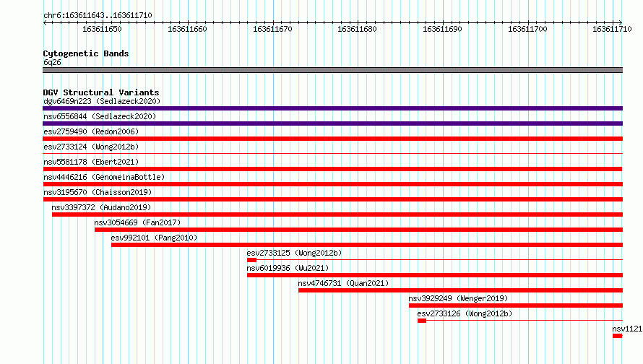Click the small red block of esv2733126
Screen dimensions: 643x364
[x=421, y=321]
